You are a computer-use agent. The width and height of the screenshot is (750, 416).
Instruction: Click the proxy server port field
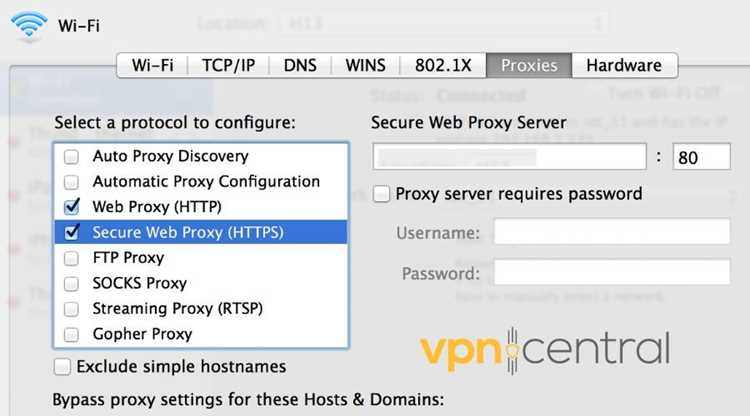[x=700, y=157]
